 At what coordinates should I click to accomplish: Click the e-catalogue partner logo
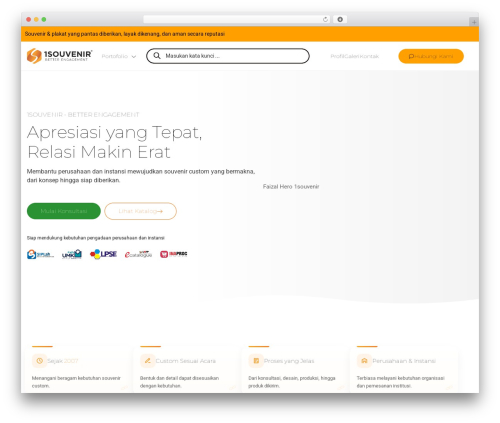click(x=138, y=254)
